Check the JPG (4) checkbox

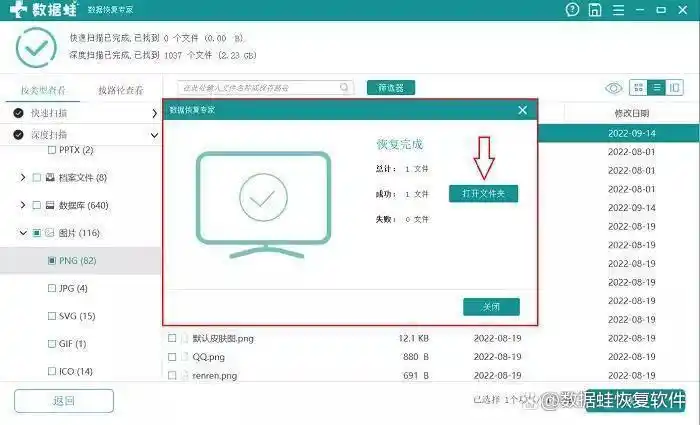click(52, 288)
